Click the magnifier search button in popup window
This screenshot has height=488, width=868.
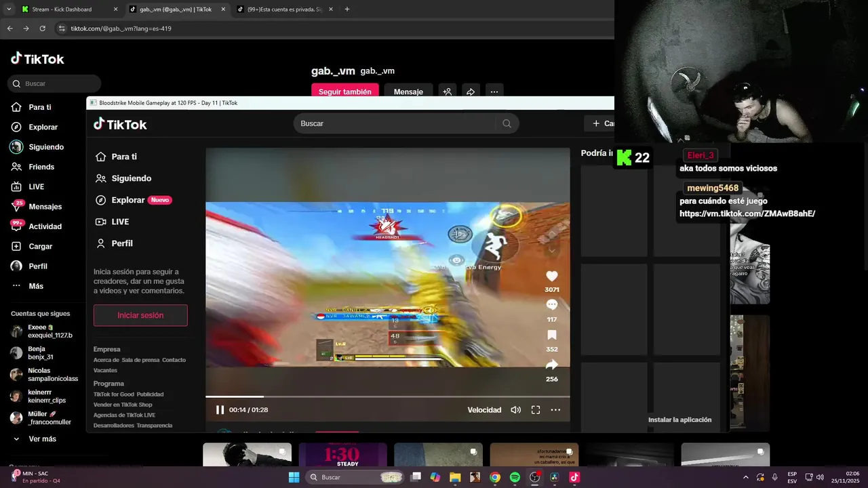pyautogui.click(x=507, y=123)
